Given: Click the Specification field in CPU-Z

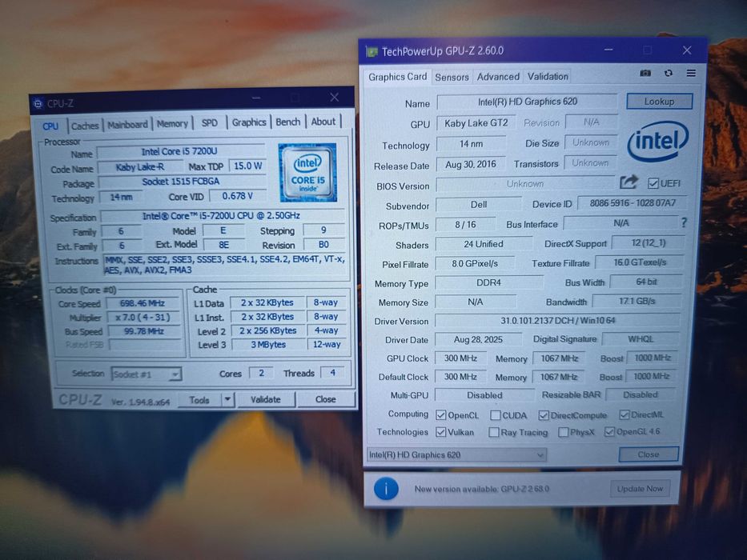Looking at the screenshot, I should click(222, 216).
